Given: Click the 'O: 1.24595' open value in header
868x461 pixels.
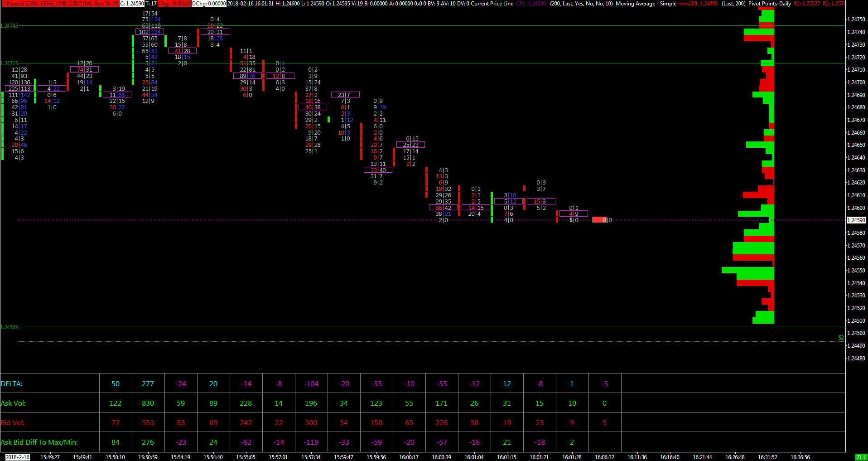Looking at the screenshot, I should [338, 4].
